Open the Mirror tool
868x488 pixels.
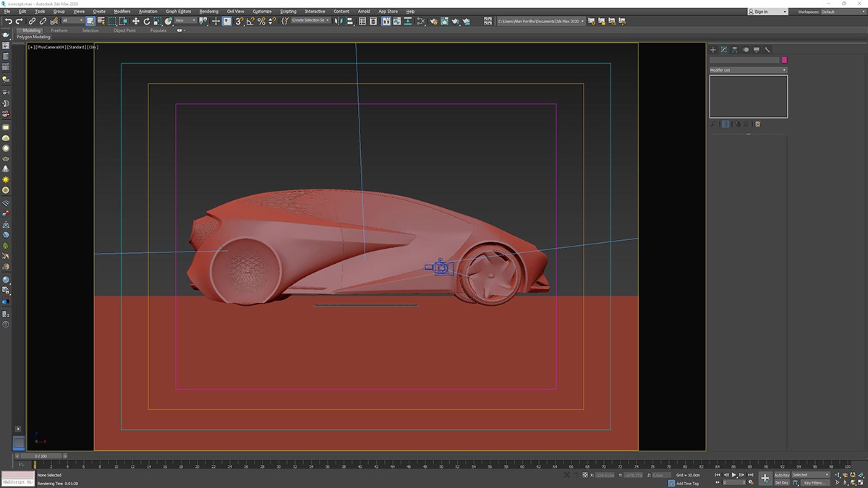click(339, 21)
